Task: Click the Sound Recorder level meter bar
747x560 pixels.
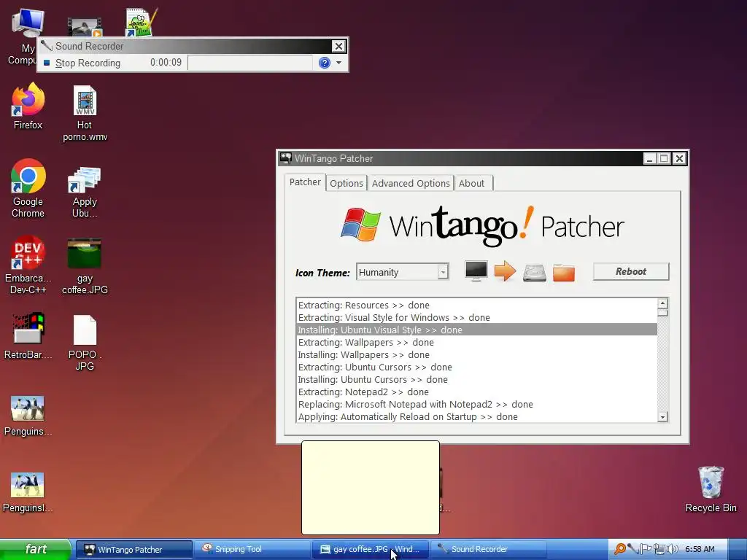Action: point(251,63)
